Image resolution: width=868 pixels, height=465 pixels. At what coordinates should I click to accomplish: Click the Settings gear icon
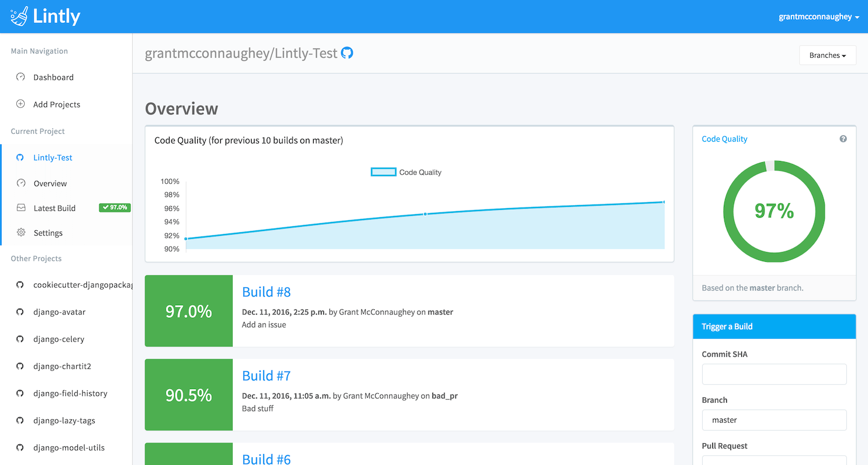(21, 233)
